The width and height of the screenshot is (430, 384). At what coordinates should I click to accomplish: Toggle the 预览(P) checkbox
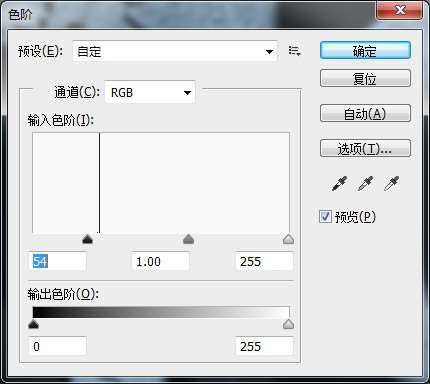click(x=325, y=217)
